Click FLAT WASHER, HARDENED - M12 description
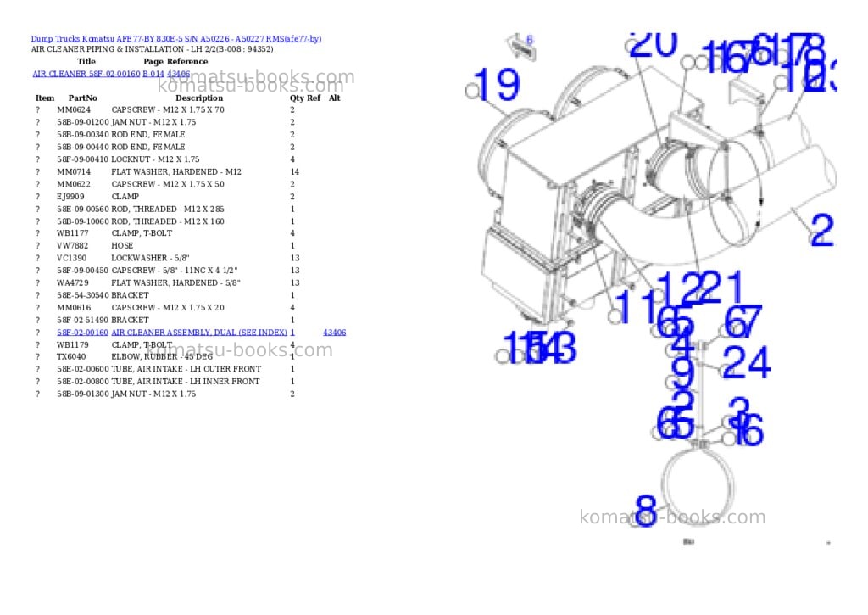The image size is (868, 615). point(176,171)
